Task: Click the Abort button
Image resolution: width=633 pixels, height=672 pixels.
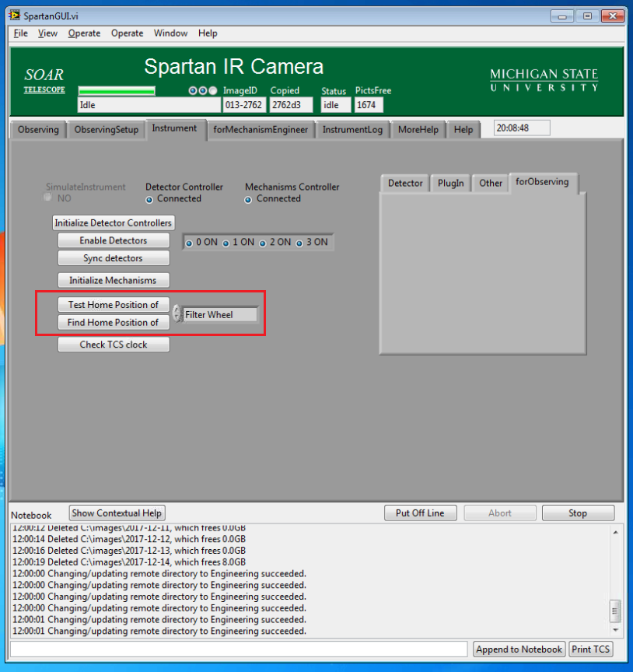Action: pos(500,513)
